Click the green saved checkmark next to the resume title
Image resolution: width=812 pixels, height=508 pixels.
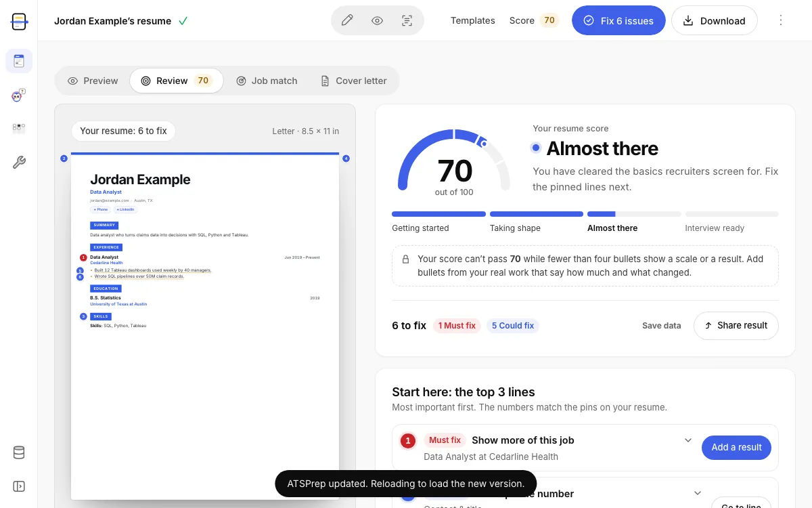(x=183, y=21)
